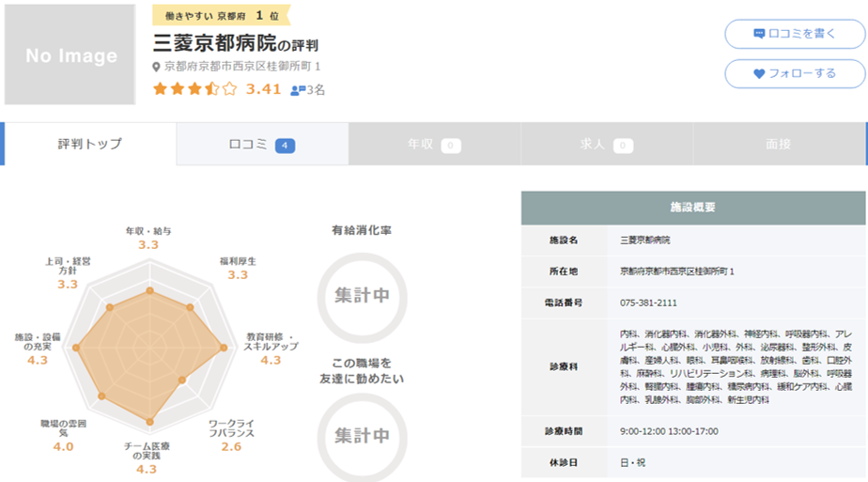Click the No Image thumbnail
Screen dimensions: 868x482
point(70,54)
